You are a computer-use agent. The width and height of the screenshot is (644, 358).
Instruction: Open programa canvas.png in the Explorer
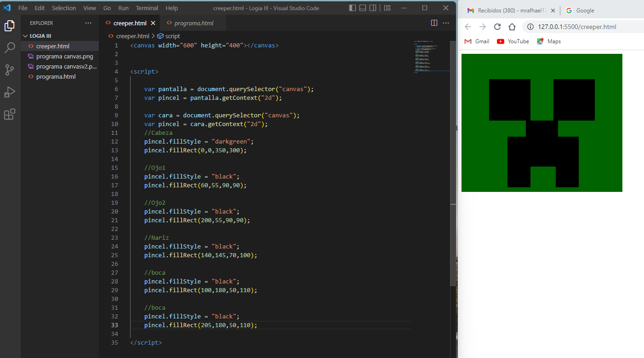tap(60, 56)
